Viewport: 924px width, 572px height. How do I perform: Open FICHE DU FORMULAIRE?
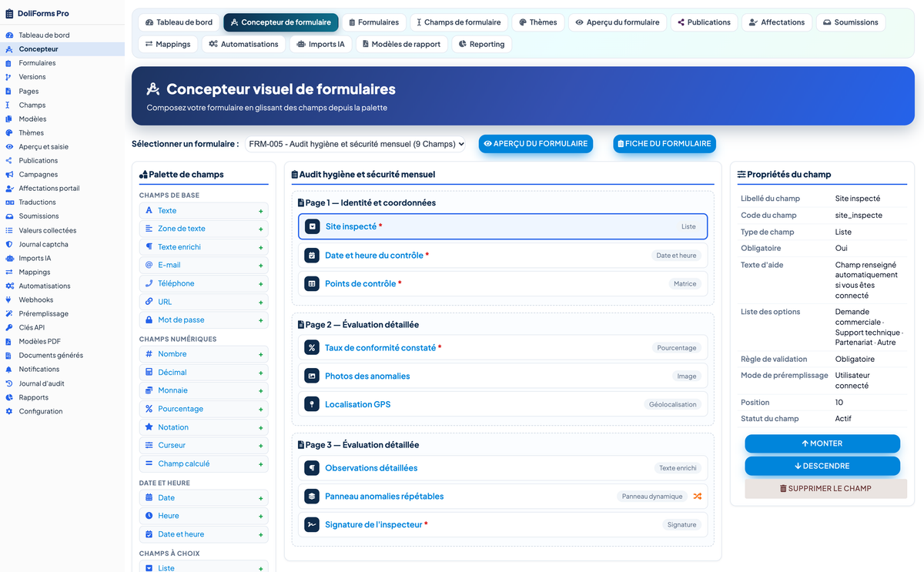click(665, 144)
